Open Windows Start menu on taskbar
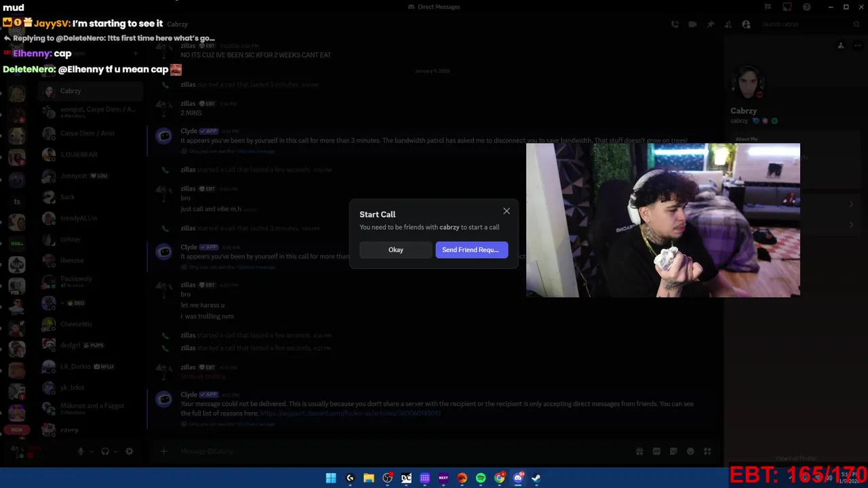The image size is (868, 488). coord(331,478)
